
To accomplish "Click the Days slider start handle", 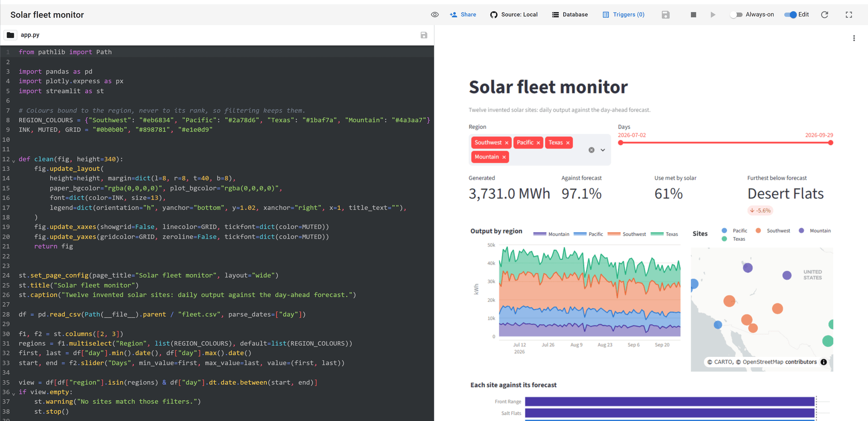I will (x=621, y=143).
